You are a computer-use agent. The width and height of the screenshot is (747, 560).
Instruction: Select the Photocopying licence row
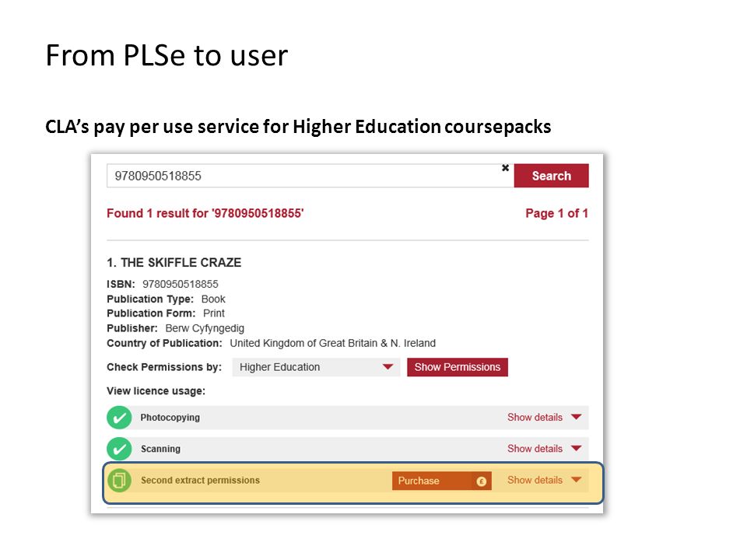point(348,418)
